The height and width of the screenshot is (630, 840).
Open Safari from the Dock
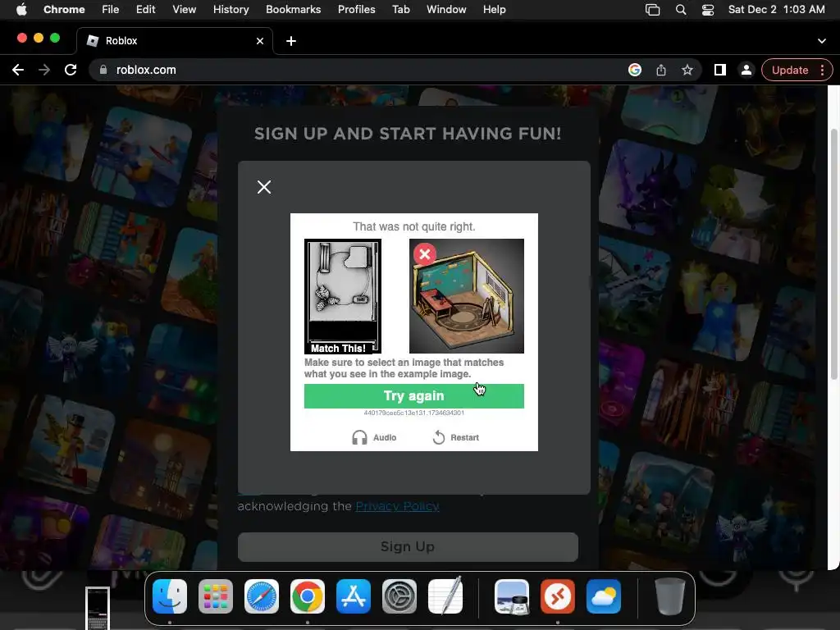click(x=262, y=596)
